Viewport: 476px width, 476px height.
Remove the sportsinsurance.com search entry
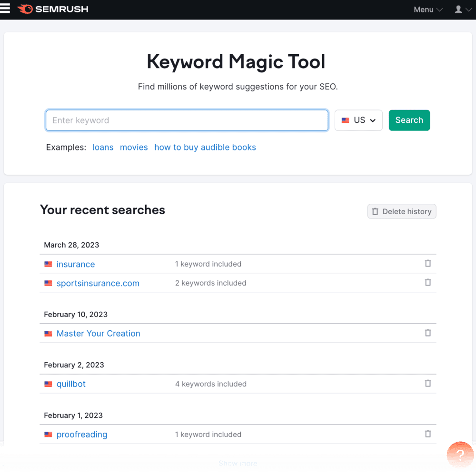[428, 283]
